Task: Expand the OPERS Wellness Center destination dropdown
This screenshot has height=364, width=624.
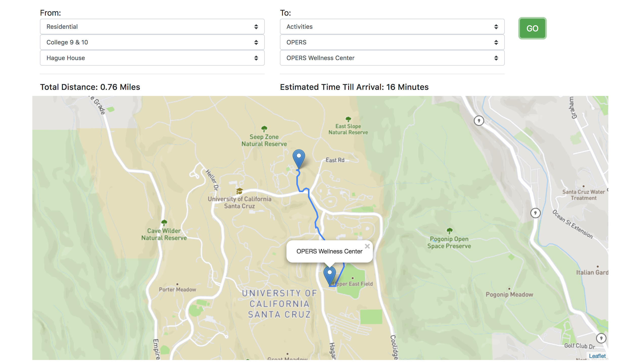Action: click(392, 58)
